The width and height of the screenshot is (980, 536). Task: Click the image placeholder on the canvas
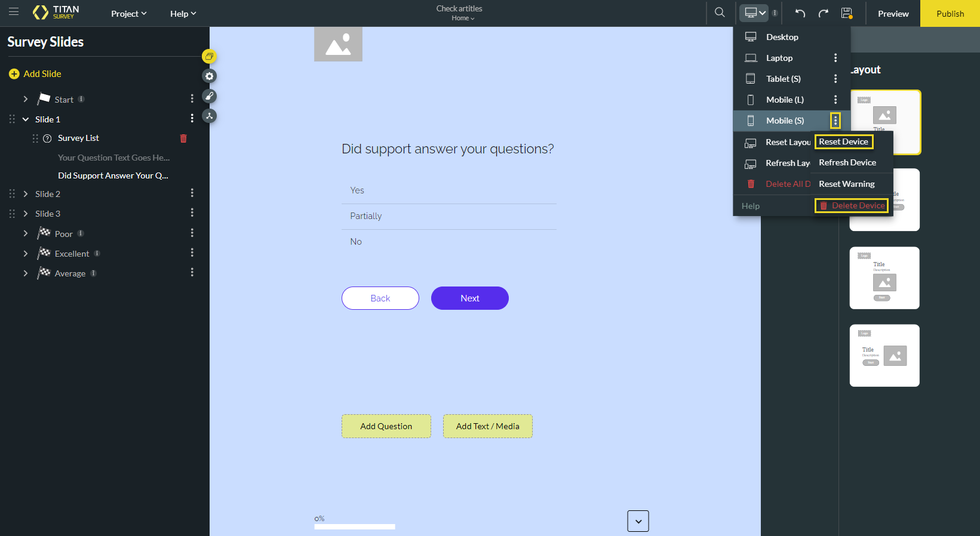338,44
